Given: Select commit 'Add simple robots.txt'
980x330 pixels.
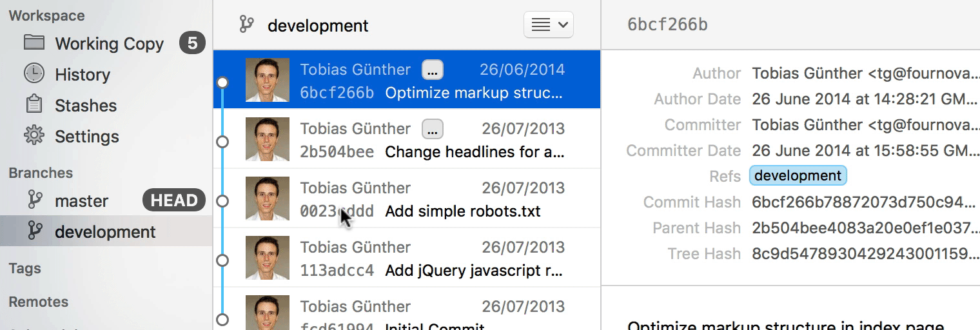Looking at the screenshot, I should [462, 211].
